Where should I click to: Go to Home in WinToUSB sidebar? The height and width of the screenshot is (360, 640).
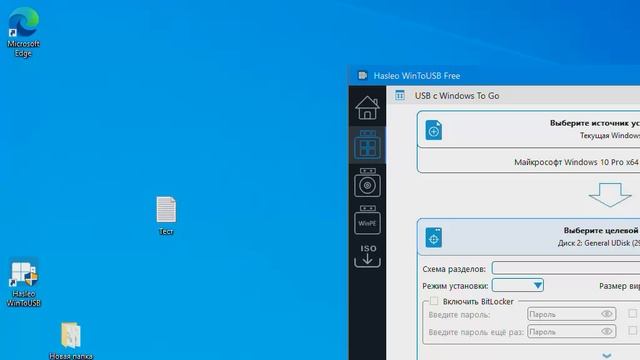367,107
